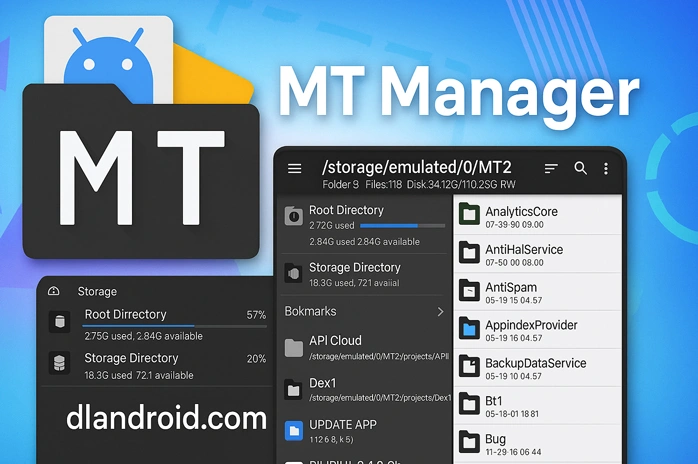Select Storage Directory label in drawer
Viewport: 698px width, 464px height.
pyautogui.click(x=355, y=267)
